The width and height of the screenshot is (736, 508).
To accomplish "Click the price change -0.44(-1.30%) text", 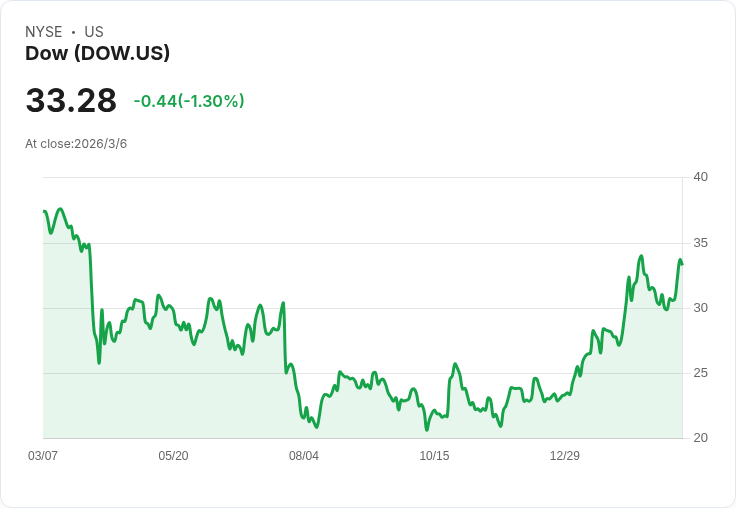I will [x=189, y=101].
